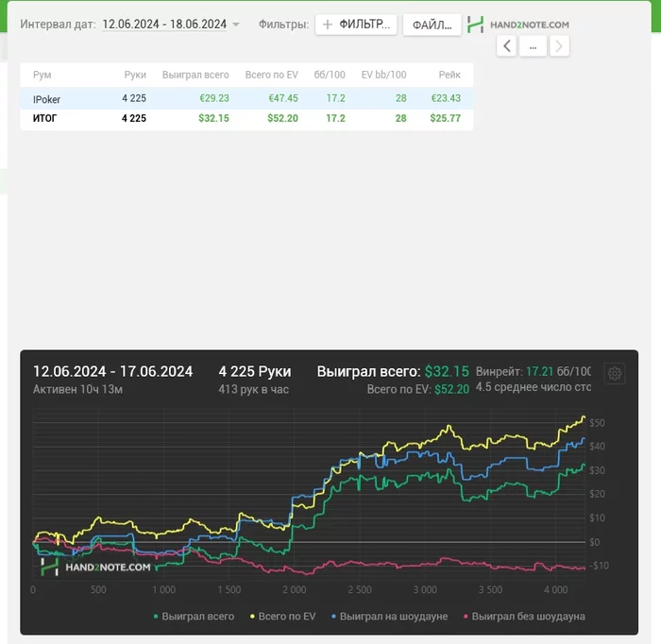Go to next page arrow
Image resolution: width=661 pixels, height=644 pixels.
[559, 46]
